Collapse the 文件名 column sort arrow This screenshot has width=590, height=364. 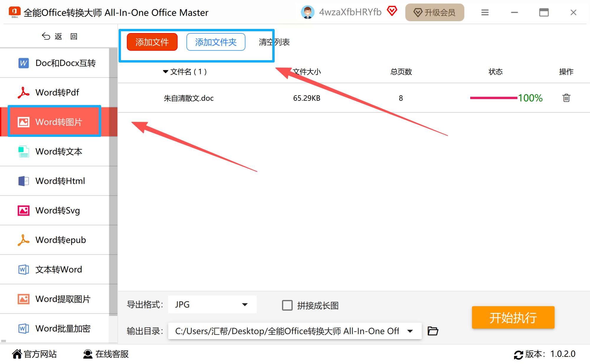[x=165, y=72]
